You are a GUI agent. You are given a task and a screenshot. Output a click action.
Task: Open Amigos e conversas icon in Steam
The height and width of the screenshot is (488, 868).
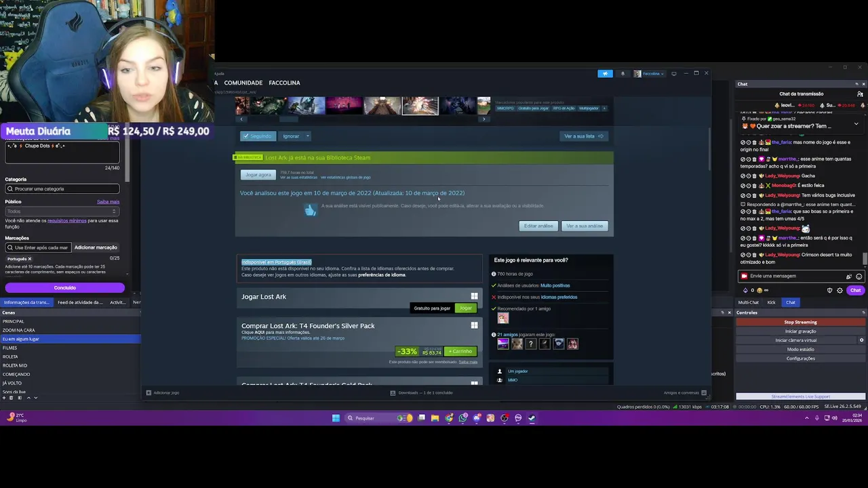(x=703, y=392)
